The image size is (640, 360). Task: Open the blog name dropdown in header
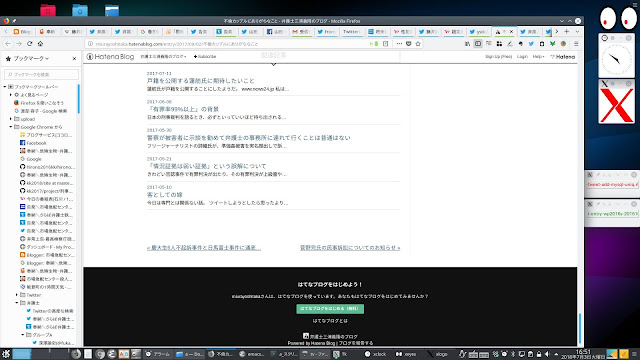[163, 57]
